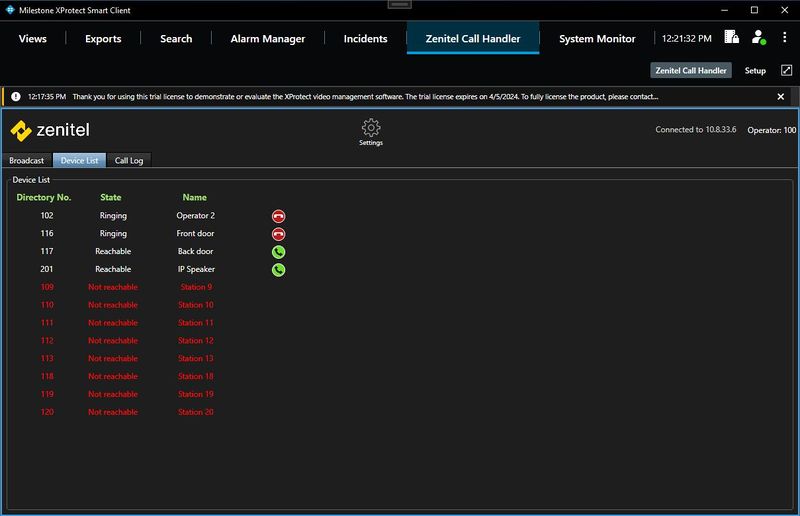Viewport: 800px width, 516px height.
Task: Open the System Monitor tab
Action: tap(597, 39)
